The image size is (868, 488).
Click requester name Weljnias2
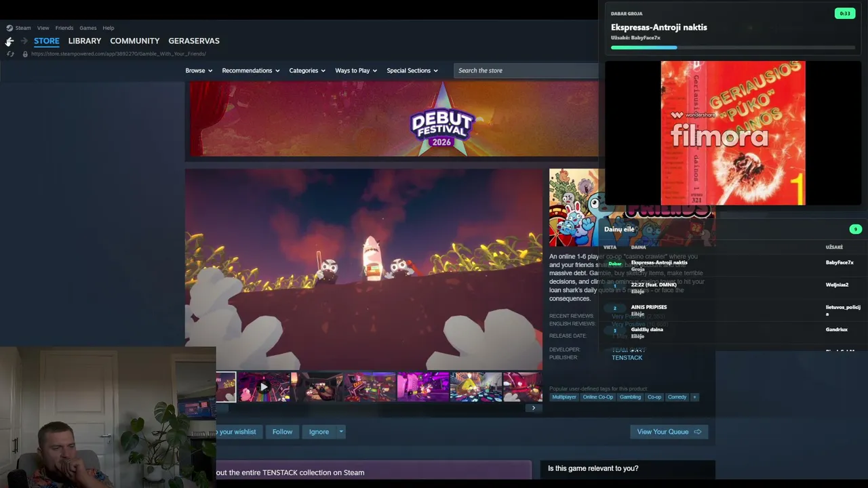[837, 285]
